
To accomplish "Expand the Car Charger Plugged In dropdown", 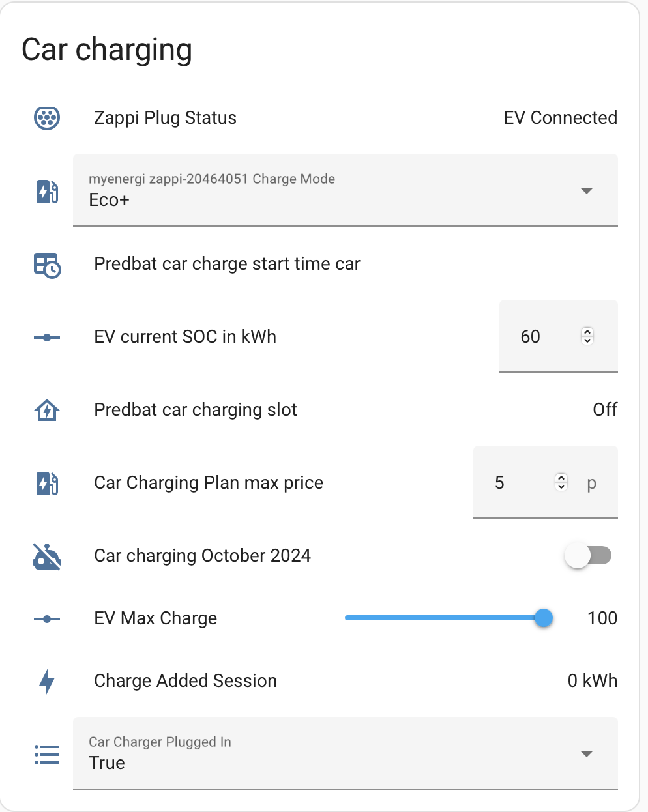I will (346, 753).
